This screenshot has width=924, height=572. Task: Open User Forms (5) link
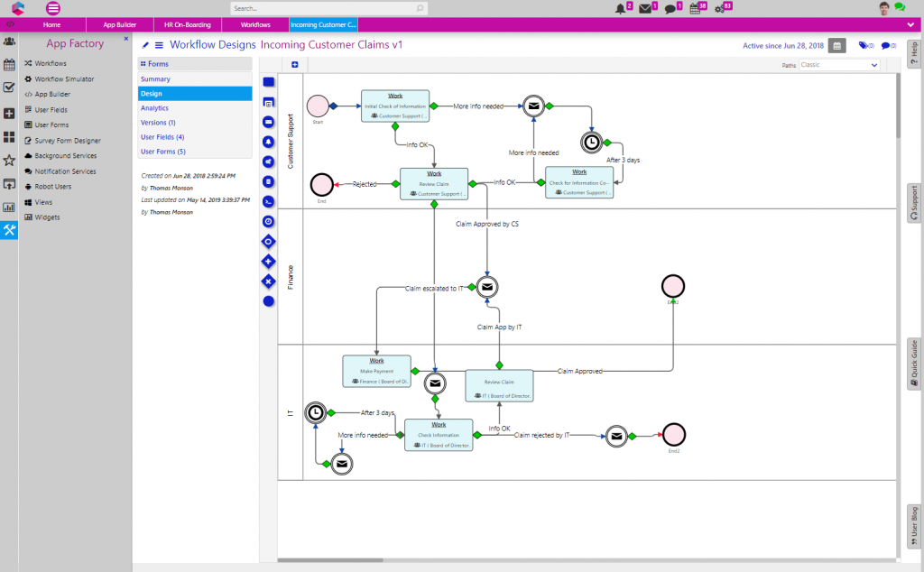[163, 151]
